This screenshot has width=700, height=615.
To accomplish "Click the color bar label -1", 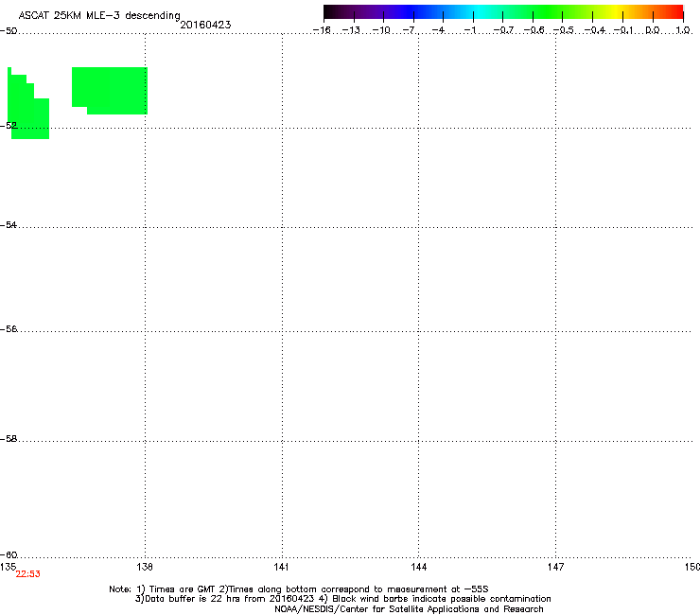I will tap(469, 30).
